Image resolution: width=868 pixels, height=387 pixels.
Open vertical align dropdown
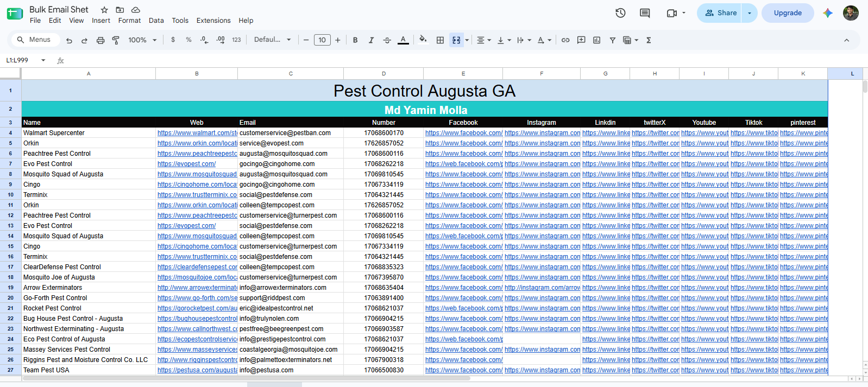504,40
